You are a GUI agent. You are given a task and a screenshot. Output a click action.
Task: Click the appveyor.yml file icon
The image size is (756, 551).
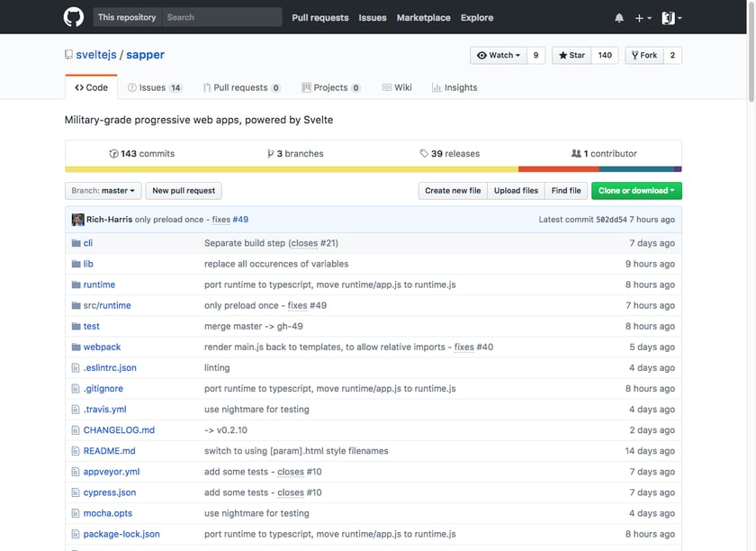76,472
